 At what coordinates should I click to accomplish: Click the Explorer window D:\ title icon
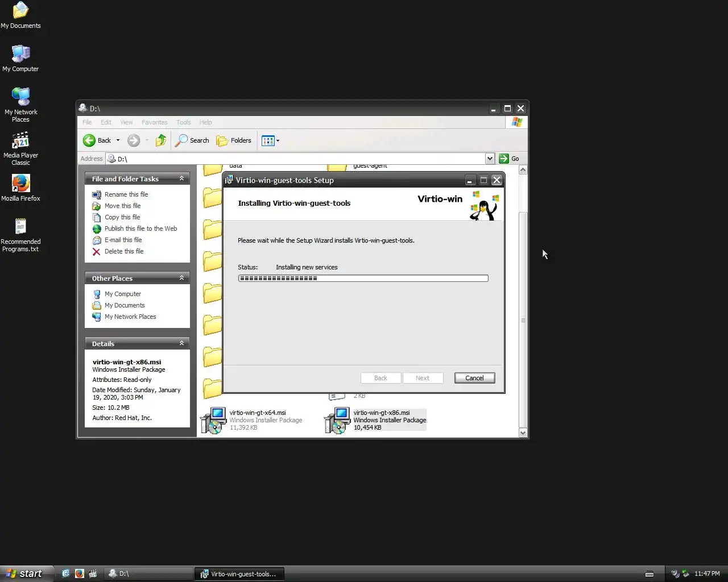tap(83, 108)
